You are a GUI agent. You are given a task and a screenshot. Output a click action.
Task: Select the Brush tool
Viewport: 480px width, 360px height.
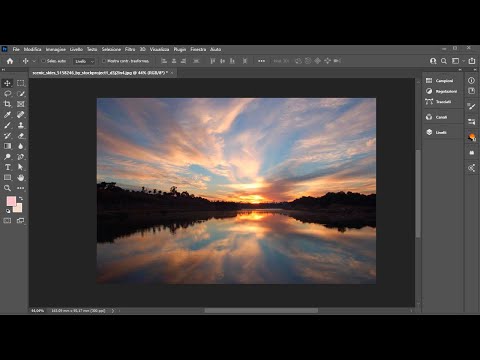pos(7,125)
